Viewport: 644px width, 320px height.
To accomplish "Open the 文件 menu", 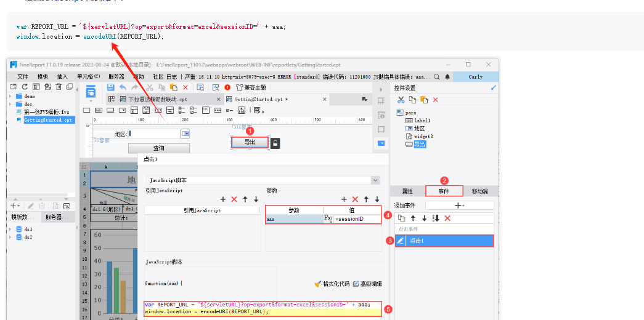I will click(x=23, y=77).
